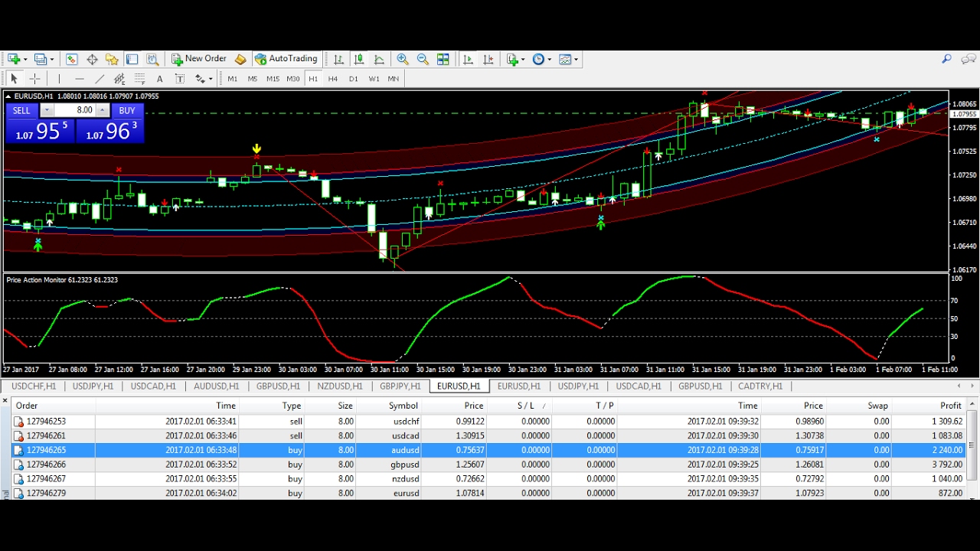Click the blue SELL price button
Screen dimensions: 980x551
(40, 123)
